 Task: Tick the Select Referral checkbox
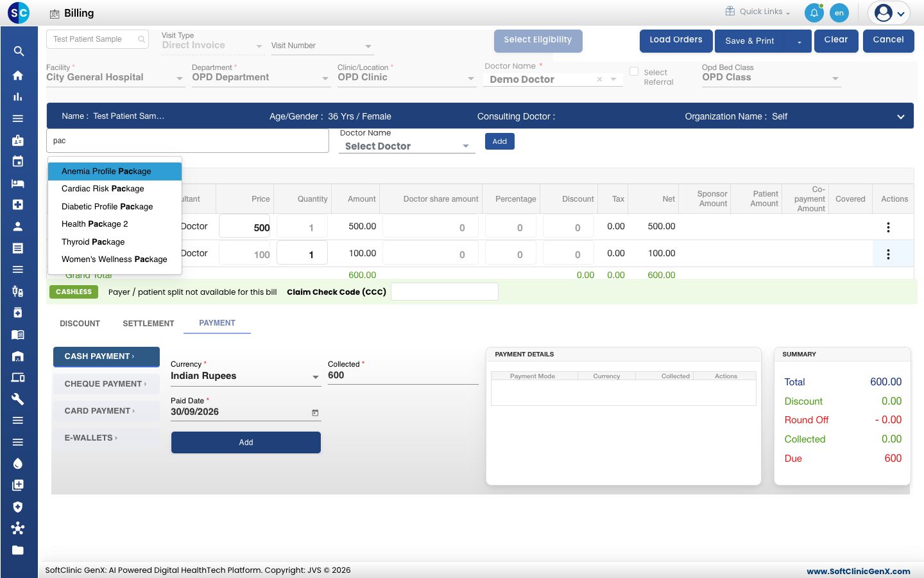[x=634, y=72]
